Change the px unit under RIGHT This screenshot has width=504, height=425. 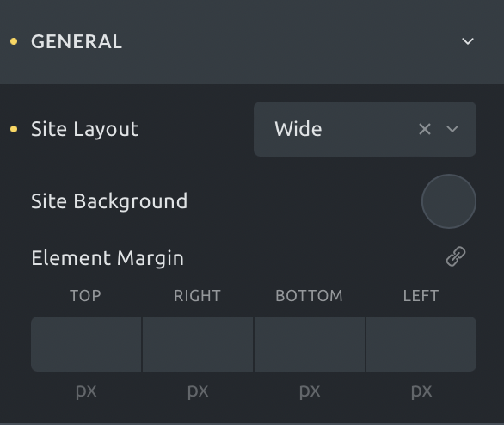pyautogui.click(x=198, y=391)
